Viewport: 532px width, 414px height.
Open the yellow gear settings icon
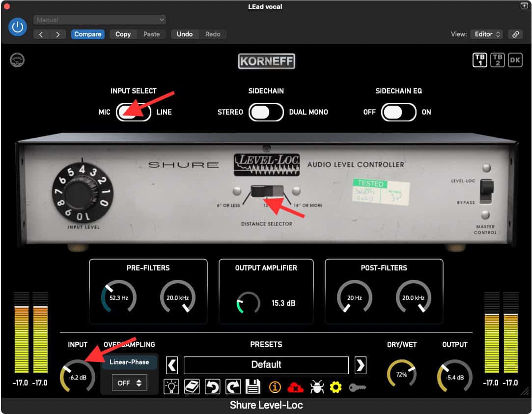[x=336, y=387]
